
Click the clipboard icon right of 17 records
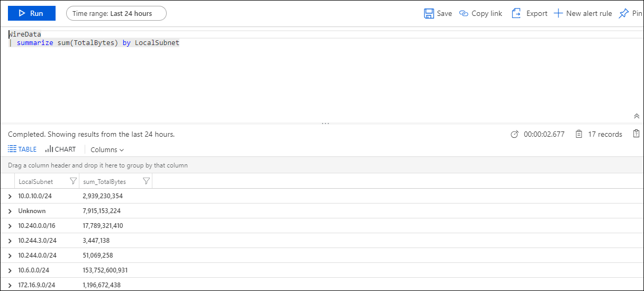point(637,134)
